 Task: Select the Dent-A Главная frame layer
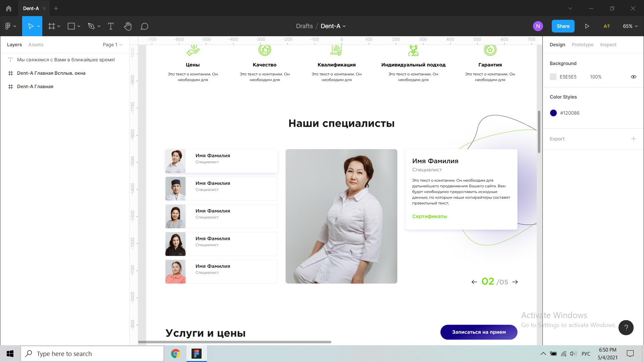[35, 86]
